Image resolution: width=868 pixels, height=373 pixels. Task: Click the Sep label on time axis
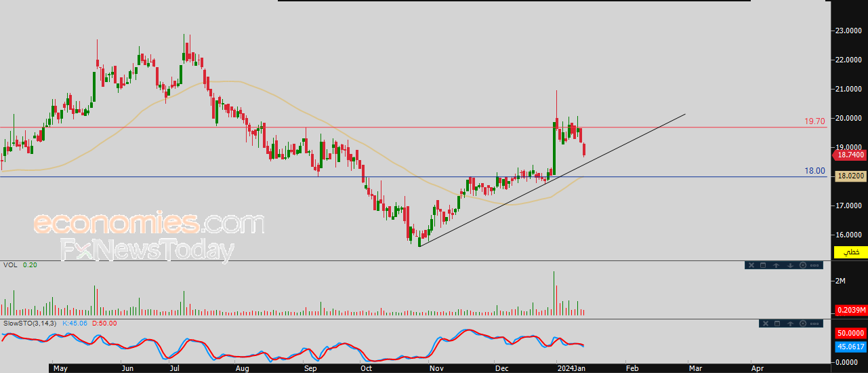click(x=311, y=368)
